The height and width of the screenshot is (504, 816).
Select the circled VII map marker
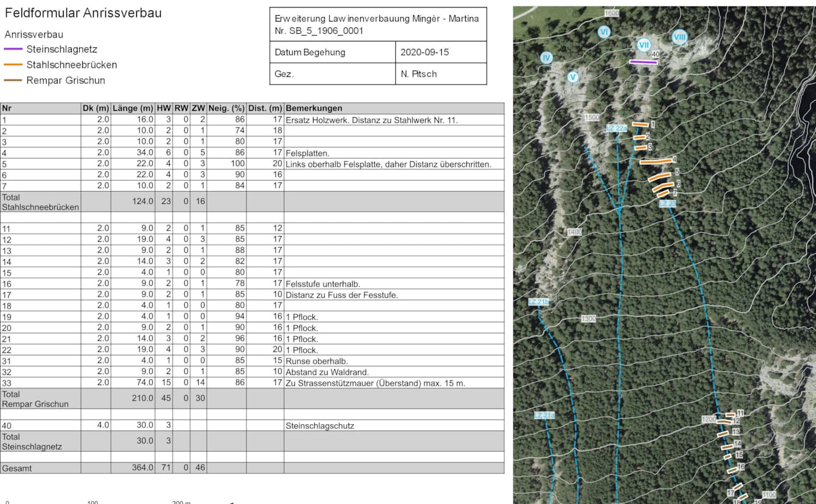tap(643, 45)
